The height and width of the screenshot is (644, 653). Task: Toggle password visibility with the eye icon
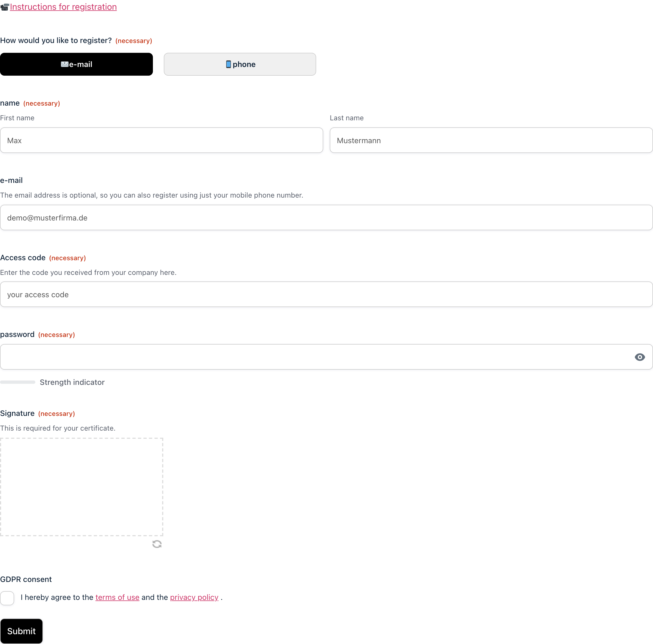point(640,357)
